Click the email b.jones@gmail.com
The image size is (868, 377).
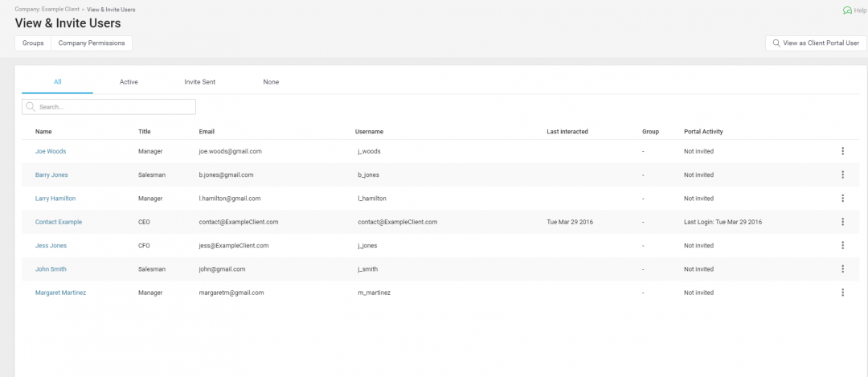[x=227, y=174]
